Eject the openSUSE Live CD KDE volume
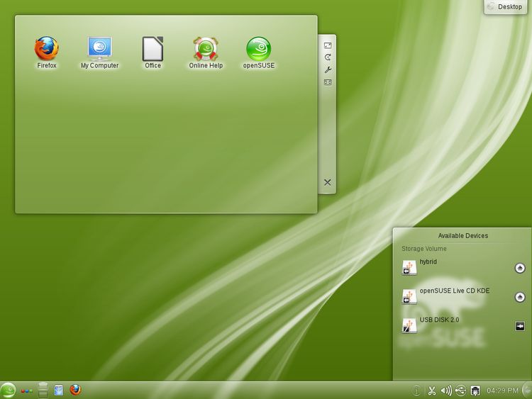This screenshot has height=399, width=532. click(x=519, y=297)
